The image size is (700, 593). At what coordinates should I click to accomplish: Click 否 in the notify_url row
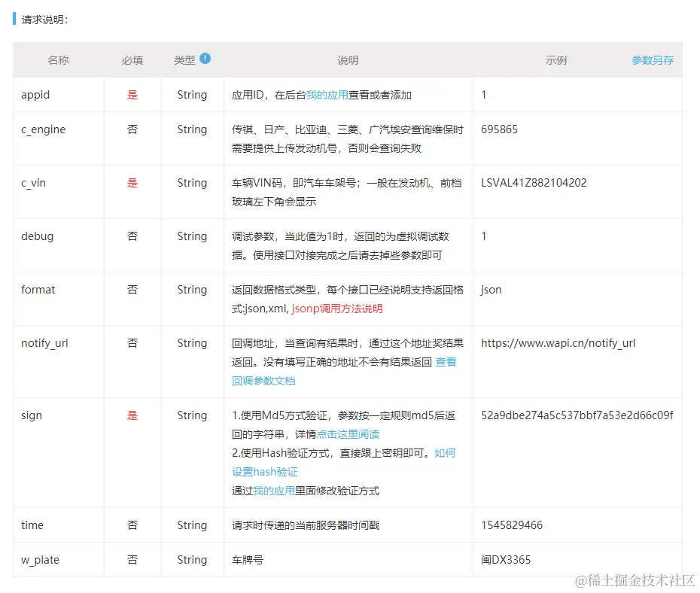(132, 343)
